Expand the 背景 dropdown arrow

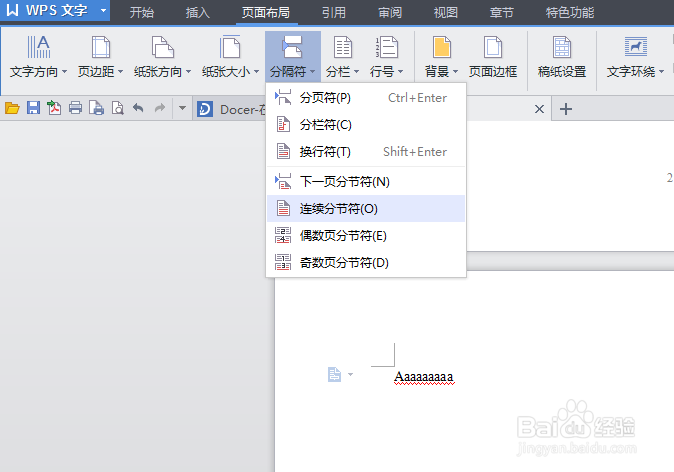click(x=455, y=71)
